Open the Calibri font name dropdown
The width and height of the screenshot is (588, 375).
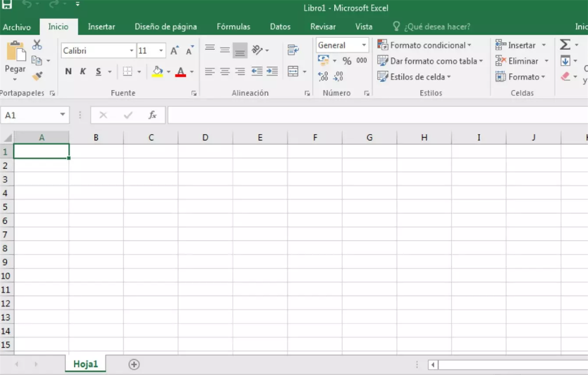click(131, 50)
